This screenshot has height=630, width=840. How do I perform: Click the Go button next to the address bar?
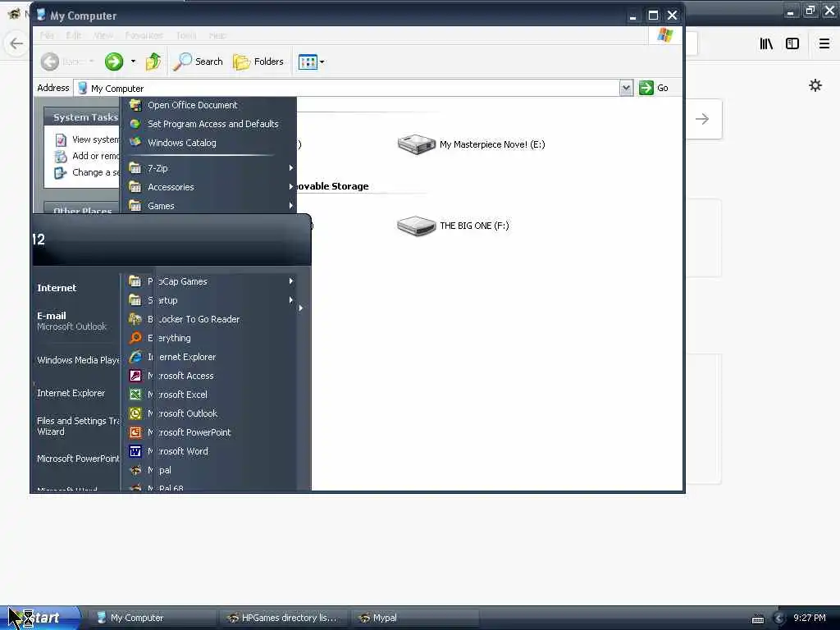point(654,88)
